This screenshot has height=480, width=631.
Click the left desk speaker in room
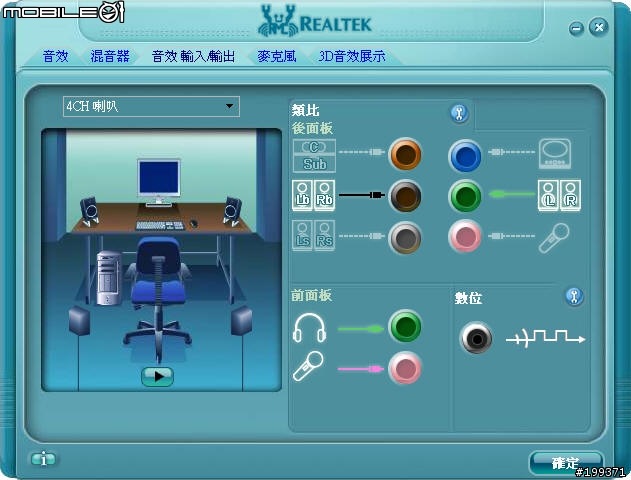click(x=89, y=211)
